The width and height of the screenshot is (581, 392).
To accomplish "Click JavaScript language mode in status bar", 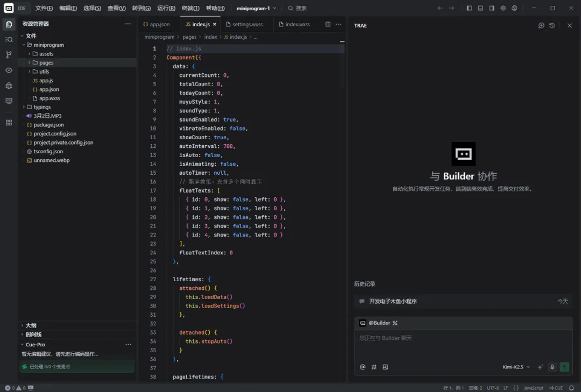I will click(533, 388).
